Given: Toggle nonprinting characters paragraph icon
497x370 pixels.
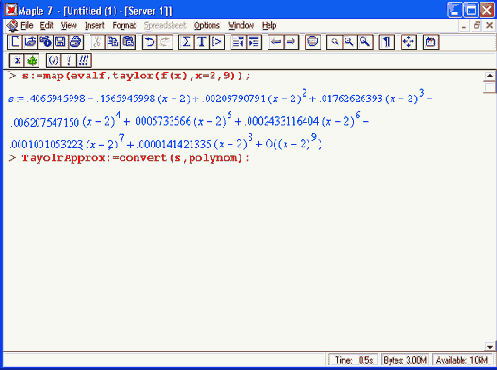Looking at the screenshot, I should [x=387, y=42].
